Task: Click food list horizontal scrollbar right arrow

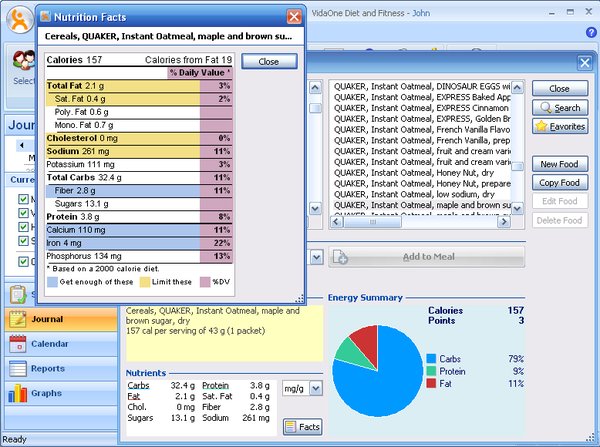Action: [x=504, y=222]
